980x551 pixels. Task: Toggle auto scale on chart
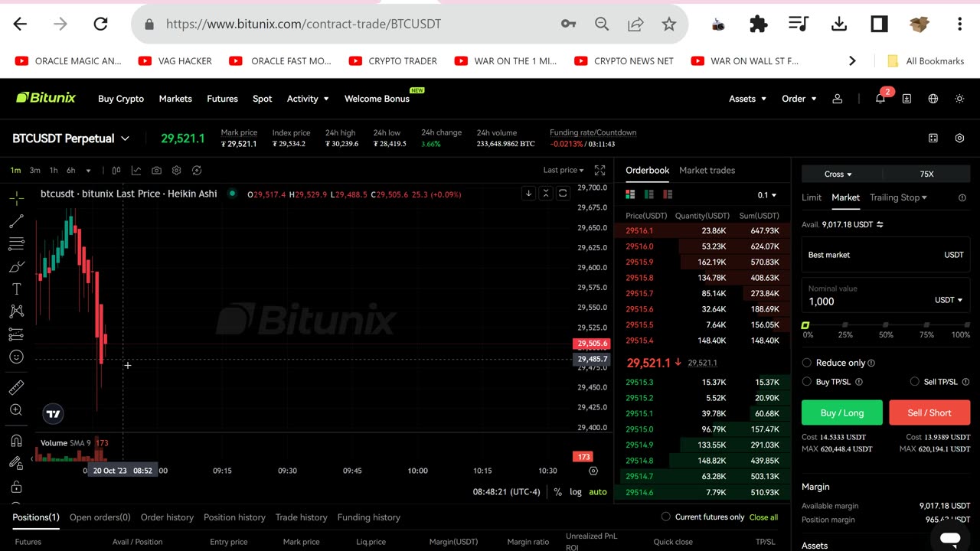click(598, 492)
